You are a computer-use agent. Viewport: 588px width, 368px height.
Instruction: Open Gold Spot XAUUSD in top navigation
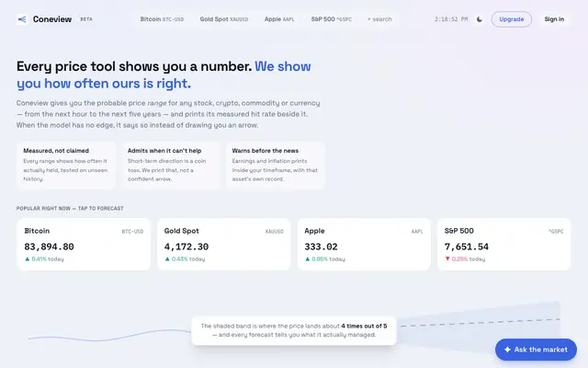coord(224,19)
